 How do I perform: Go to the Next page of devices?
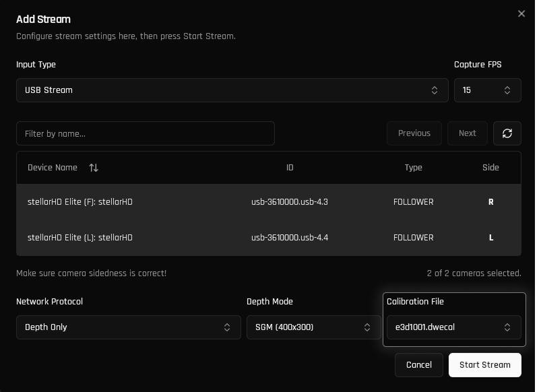(x=467, y=133)
